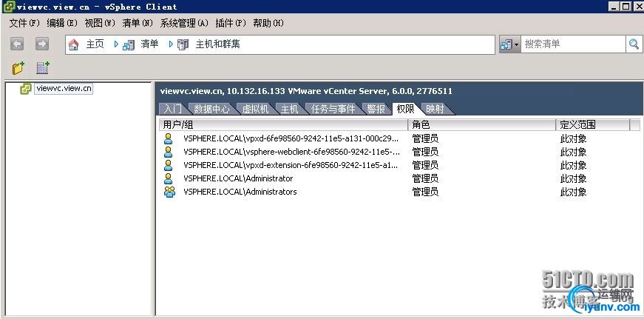The width and height of the screenshot is (644, 319).
Task: Click the vSphere Client title bar icon
Action: (7, 7)
